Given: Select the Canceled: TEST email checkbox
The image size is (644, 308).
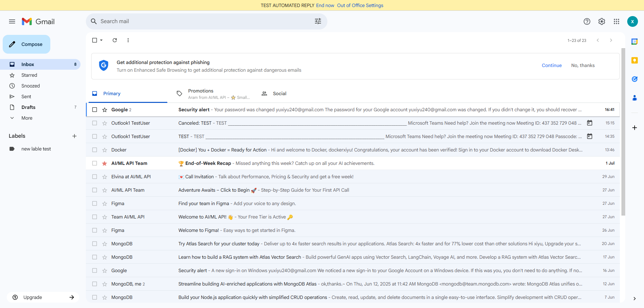Looking at the screenshot, I should click(x=95, y=123).
